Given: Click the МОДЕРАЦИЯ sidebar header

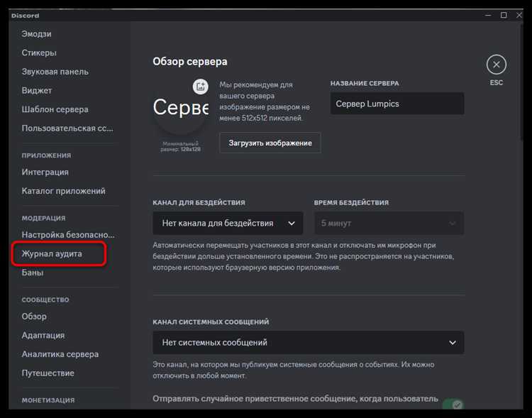Looking at the screenshot, I should click(44, 218).
